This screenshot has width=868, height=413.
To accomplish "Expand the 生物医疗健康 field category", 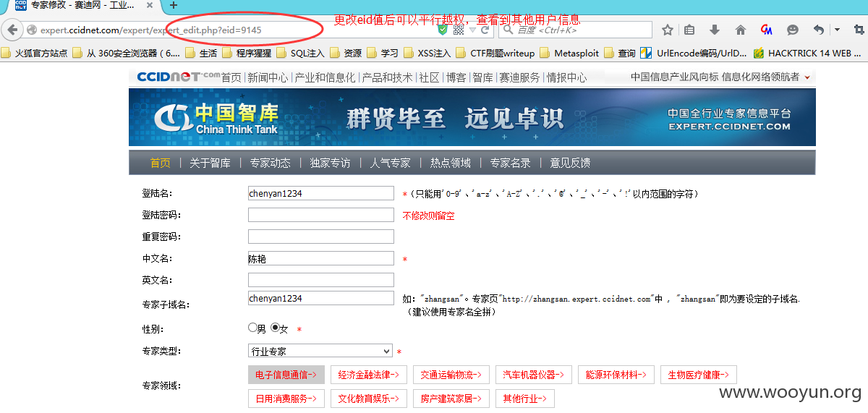I will click(x=698, y=375).
